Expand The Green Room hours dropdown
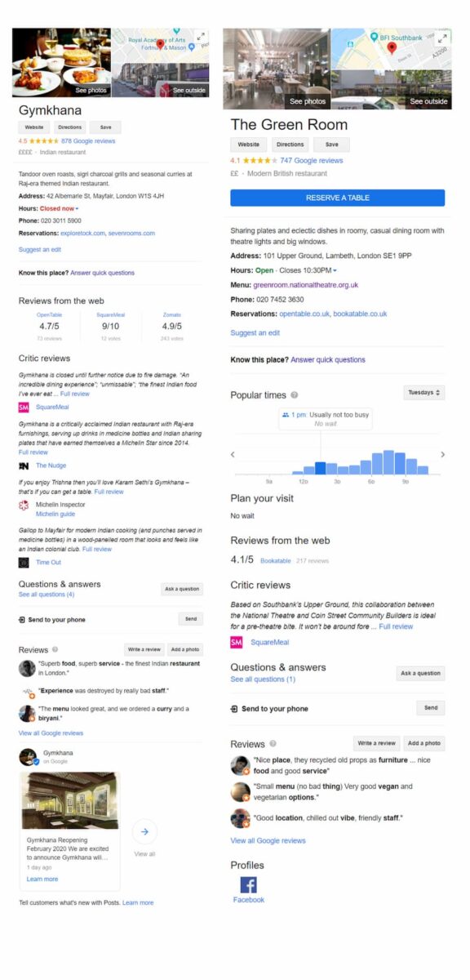This screenshot has height=980, width=470. point(335,270)
